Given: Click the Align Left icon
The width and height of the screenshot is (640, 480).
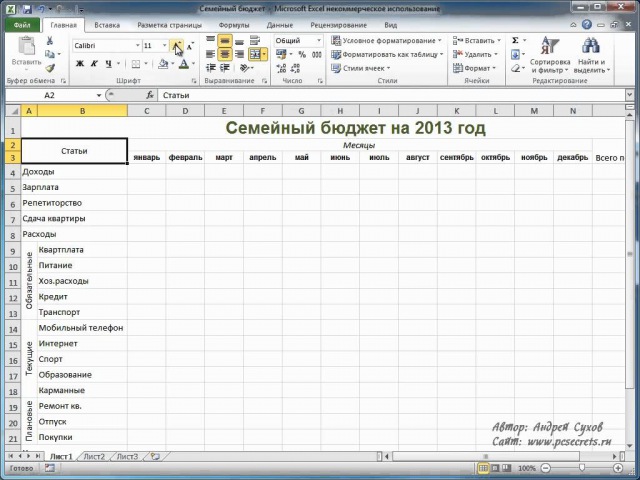Looking at the screenshot, I should (210, 54).
